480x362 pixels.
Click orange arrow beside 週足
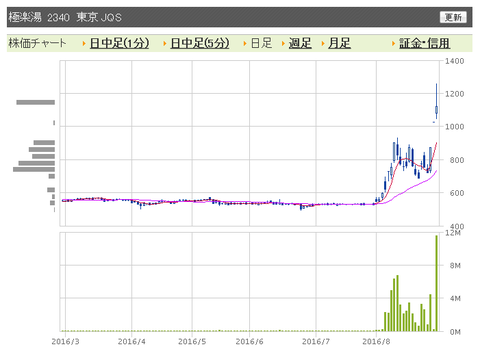[x=283, y=44]
